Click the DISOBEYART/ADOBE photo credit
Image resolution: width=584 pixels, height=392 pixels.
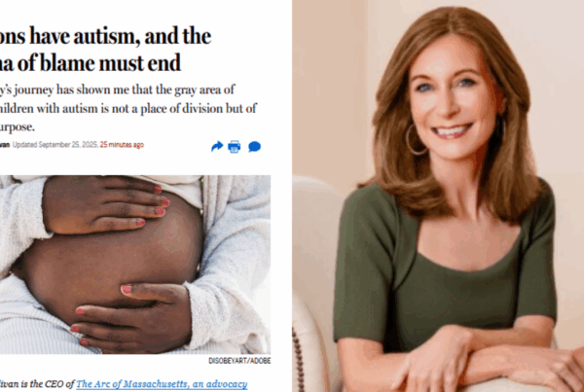(x=239, y=361)
